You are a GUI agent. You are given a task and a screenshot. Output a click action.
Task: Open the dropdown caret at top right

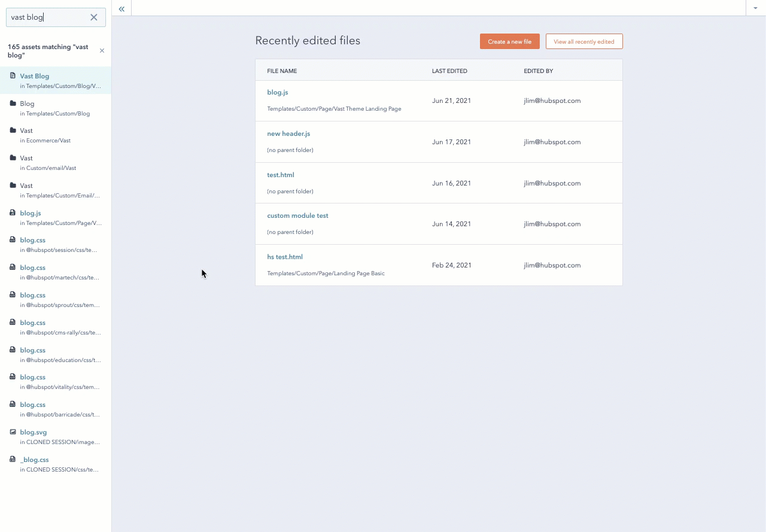[755, 7]
